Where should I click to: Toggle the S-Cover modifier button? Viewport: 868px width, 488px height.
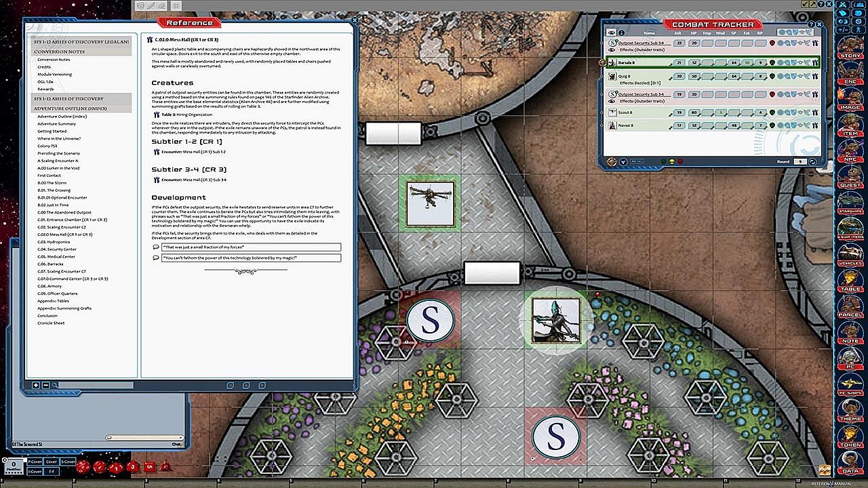coord(68,462)
